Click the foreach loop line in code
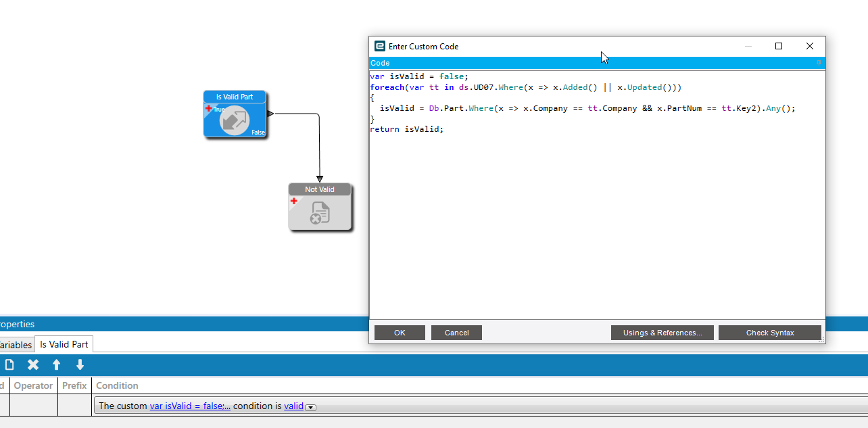The width and height of the screenshot is (868, 428). [x=525, y=87]
